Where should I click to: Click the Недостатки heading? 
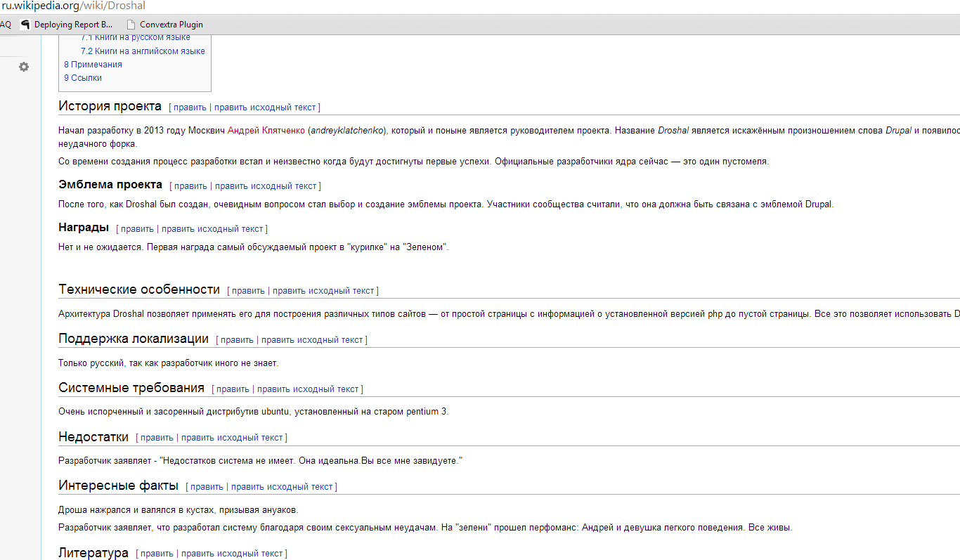click(93, 437)
